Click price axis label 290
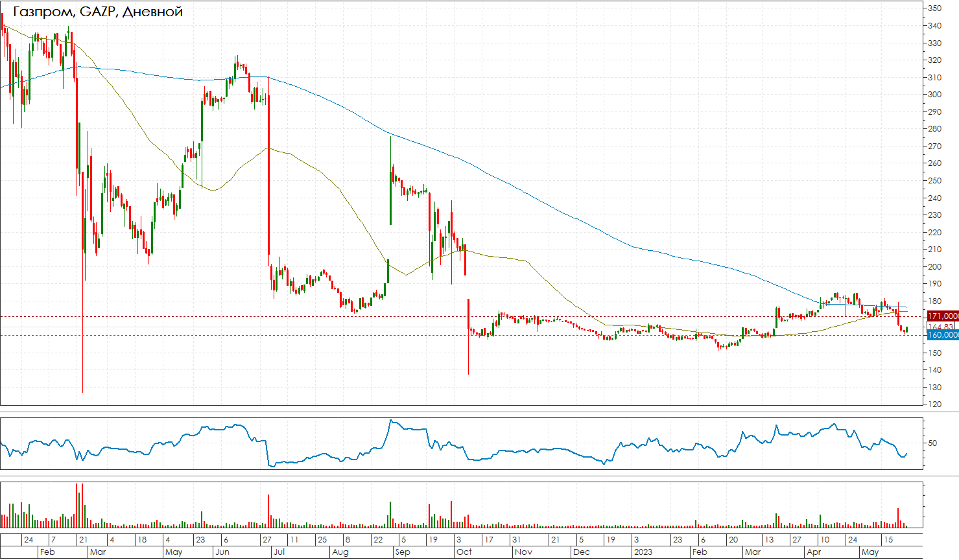 tap(935, 112)
